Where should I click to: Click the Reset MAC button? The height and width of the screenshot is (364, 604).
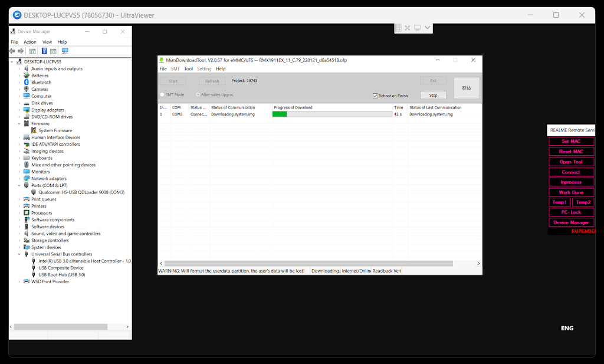[x=571, y=152]
